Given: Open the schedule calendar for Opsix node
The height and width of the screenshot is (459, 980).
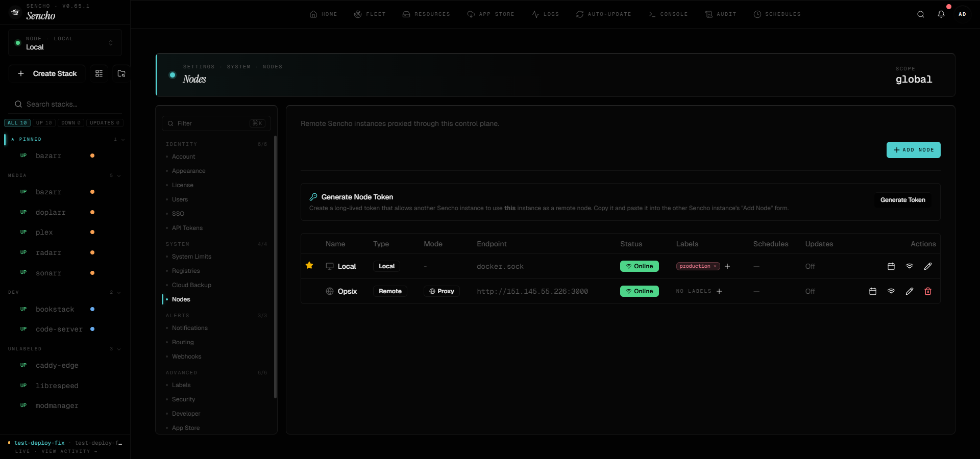Looking at the screenshot, I should point(873,291).
